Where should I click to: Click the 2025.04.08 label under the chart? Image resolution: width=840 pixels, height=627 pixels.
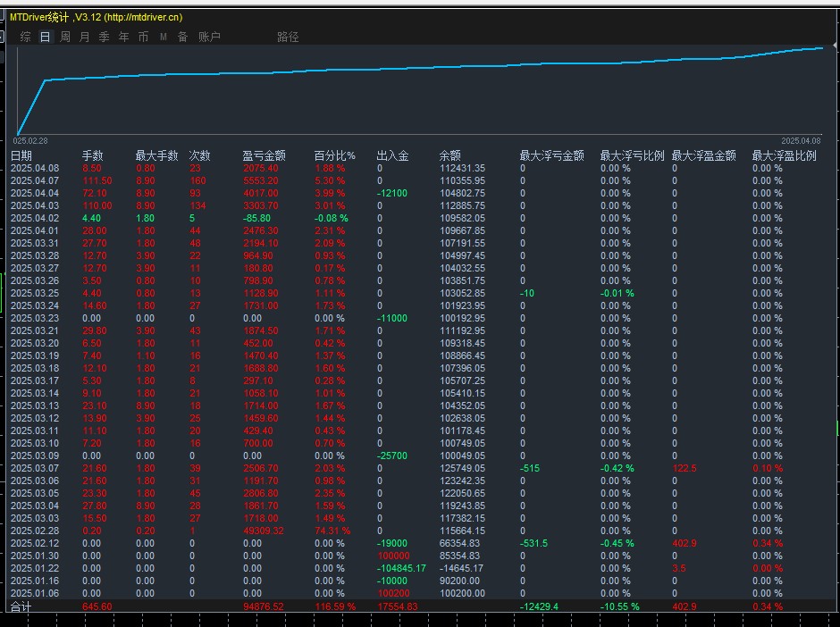pos(801,141)
